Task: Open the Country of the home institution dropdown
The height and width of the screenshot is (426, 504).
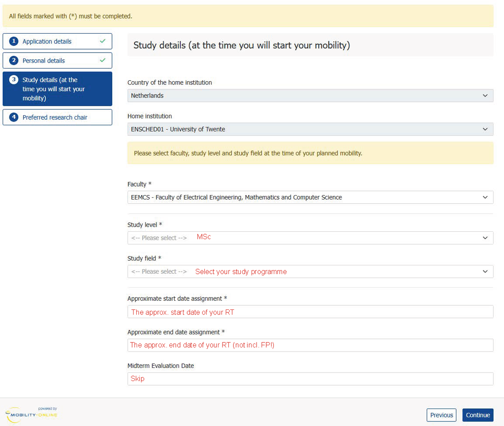Action: [x=310, y=96]
